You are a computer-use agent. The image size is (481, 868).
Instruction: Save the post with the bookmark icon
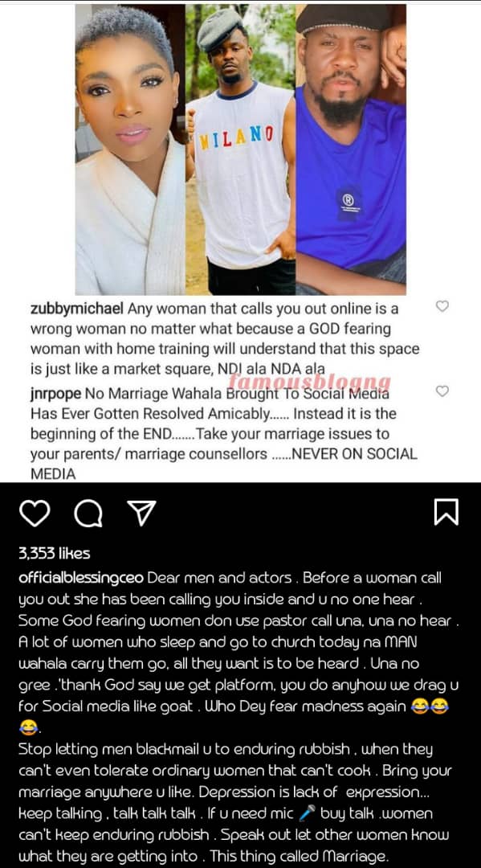(446, 512)
